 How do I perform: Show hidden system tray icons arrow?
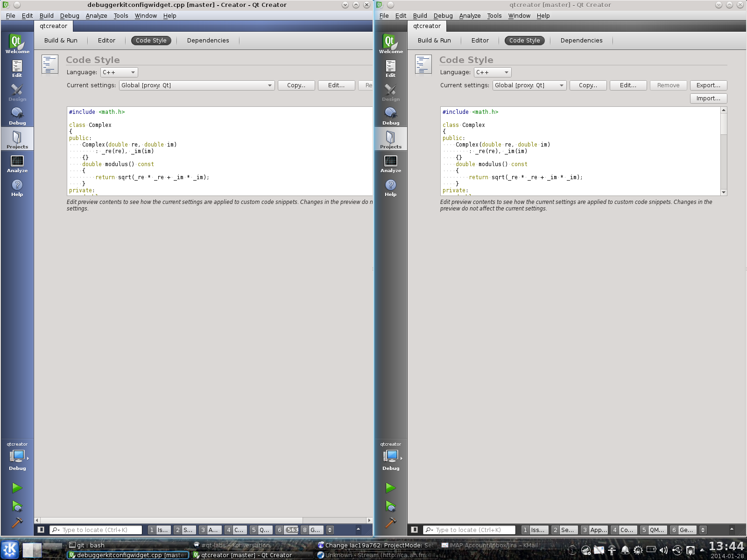(702, 550)
